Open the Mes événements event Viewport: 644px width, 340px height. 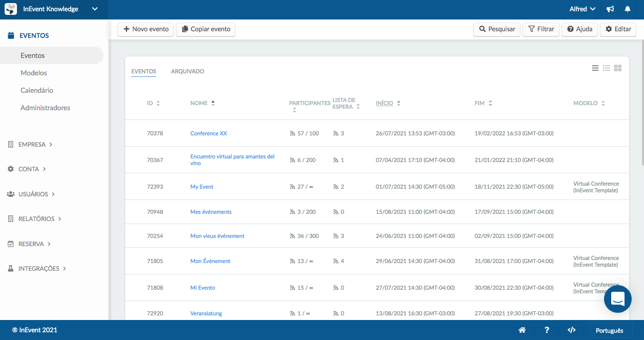[x=211, y=212]
